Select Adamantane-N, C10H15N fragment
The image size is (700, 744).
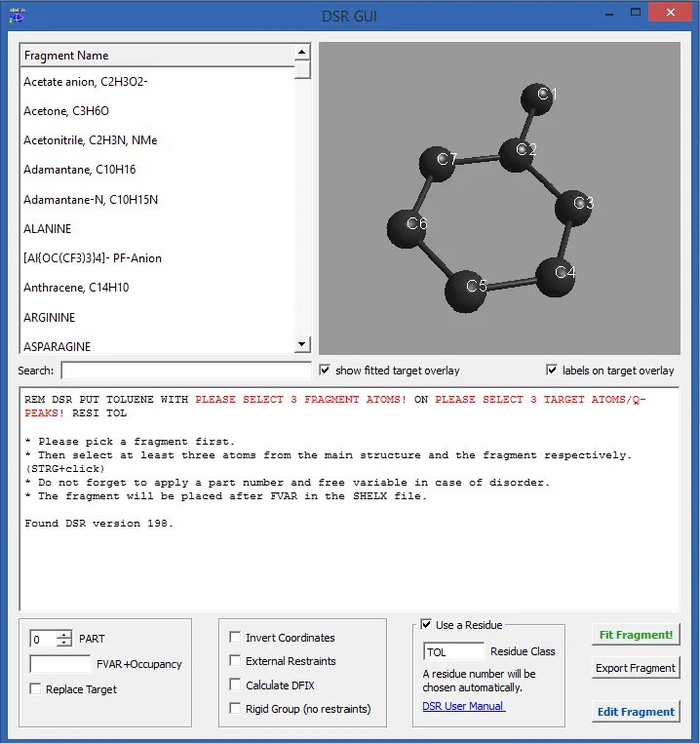(157, 200)
